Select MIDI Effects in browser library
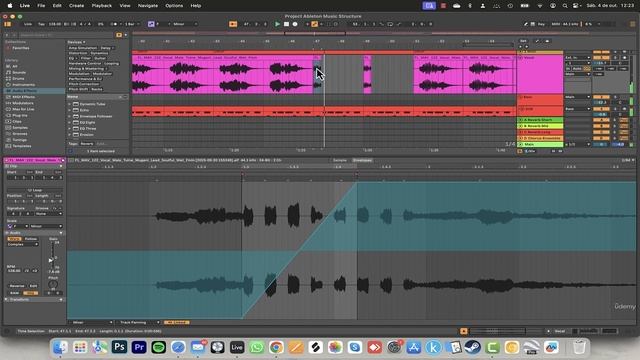Screen dimensions: 640x360 coord(23,97)
